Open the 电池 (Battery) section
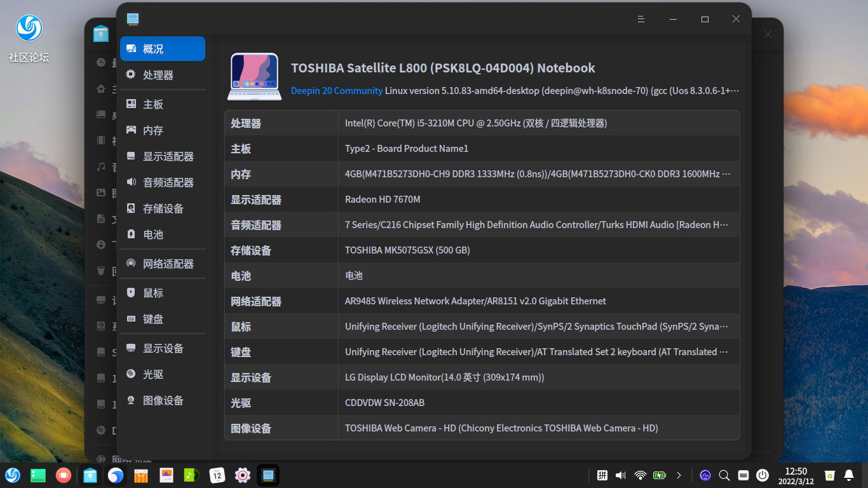 [x=153, y=234]
